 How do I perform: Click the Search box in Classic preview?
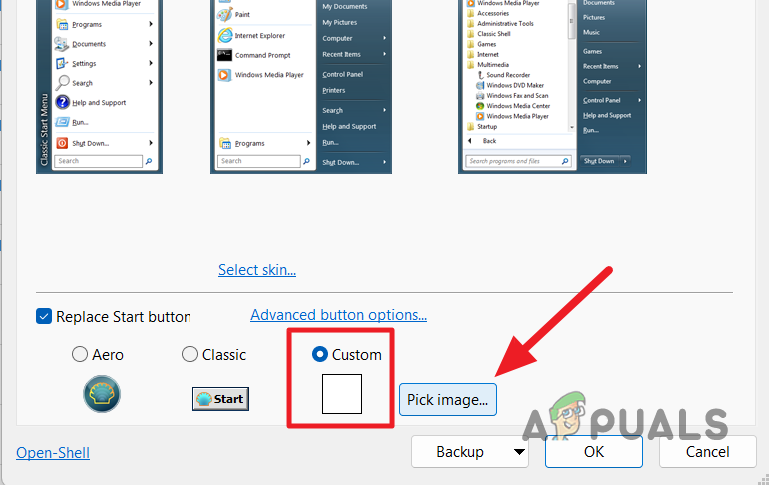99,161
